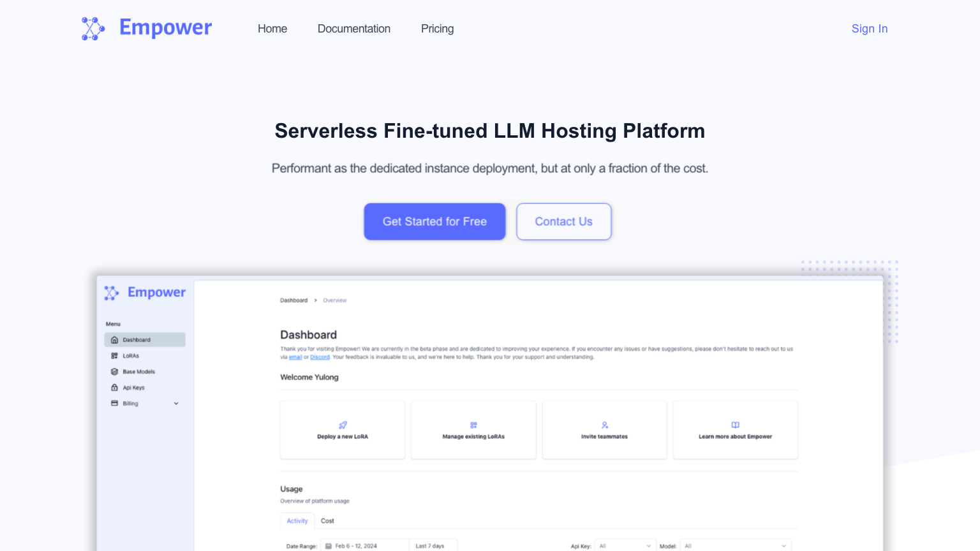Click the Contact Us button
The image size is (980, 551).
click(x=563, y=221)
